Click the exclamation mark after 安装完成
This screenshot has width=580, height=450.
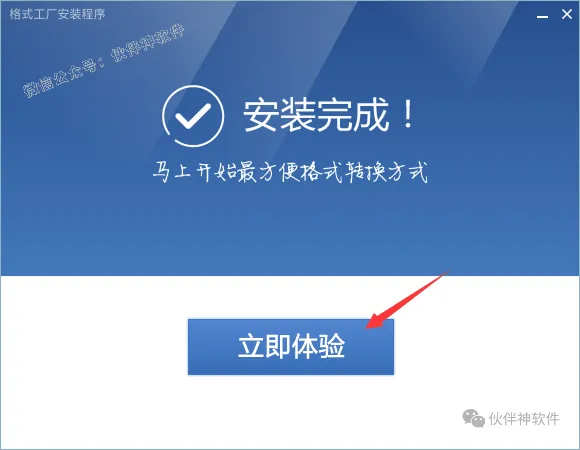408,114
